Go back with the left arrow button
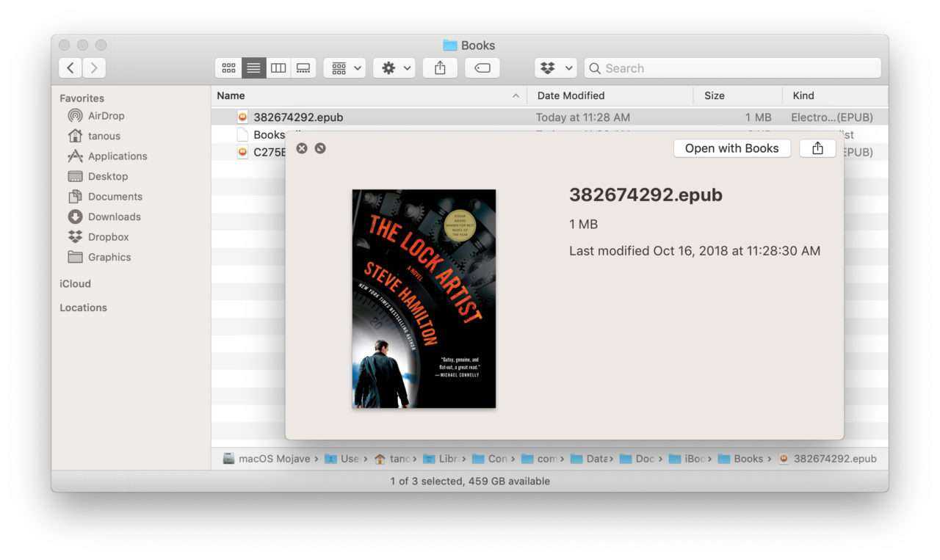Image resolution: width=940 pixels, height=560 pixels. (x=70, y=68)
